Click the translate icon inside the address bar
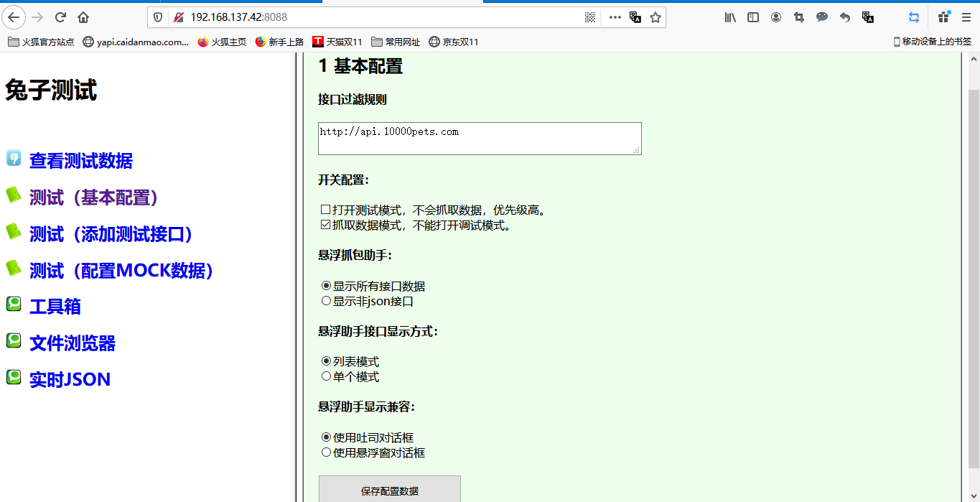This screenshot has width=980, height=502. [635, 17]
